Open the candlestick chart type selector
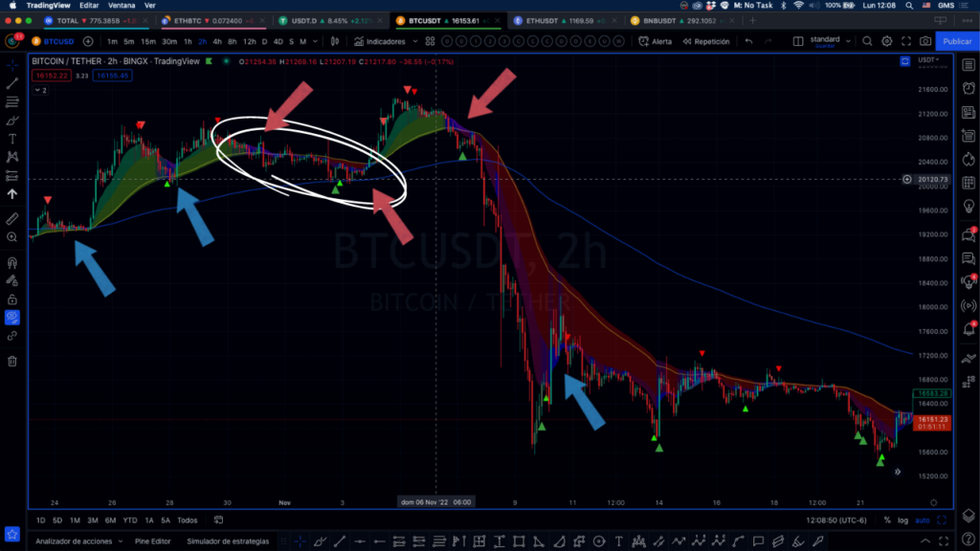Screen dimensions: 980x551 335,41
